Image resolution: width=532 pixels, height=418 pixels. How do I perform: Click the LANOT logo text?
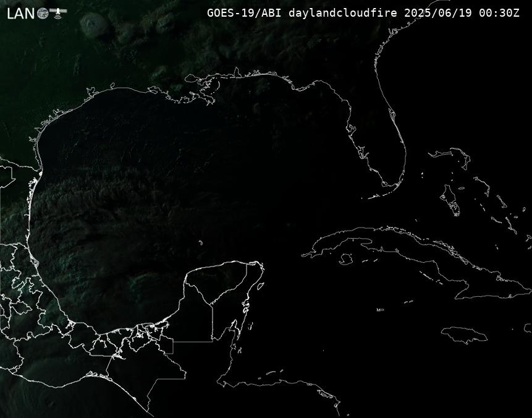pyautogui.click(x=36, y=13)
